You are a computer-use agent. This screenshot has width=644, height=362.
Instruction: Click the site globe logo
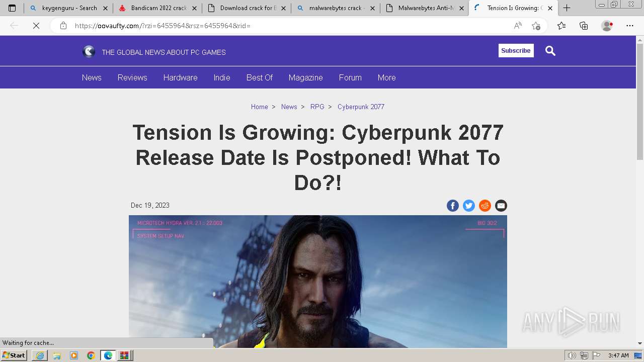89,51
